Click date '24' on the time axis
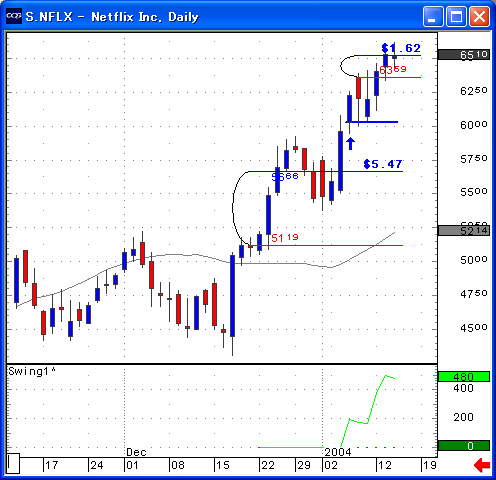The width and height of the screenshot is (496, 480). coord(97,465)
